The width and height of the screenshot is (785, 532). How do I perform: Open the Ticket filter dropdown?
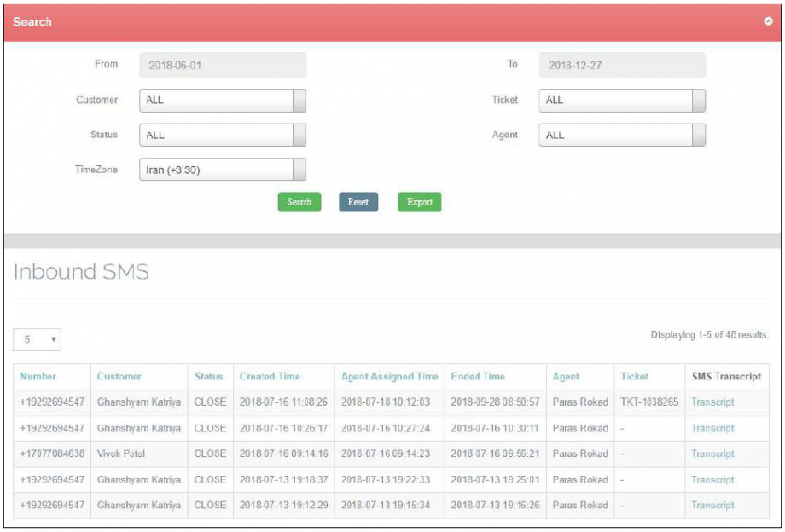pyautogui.click(x=622, y=100)
